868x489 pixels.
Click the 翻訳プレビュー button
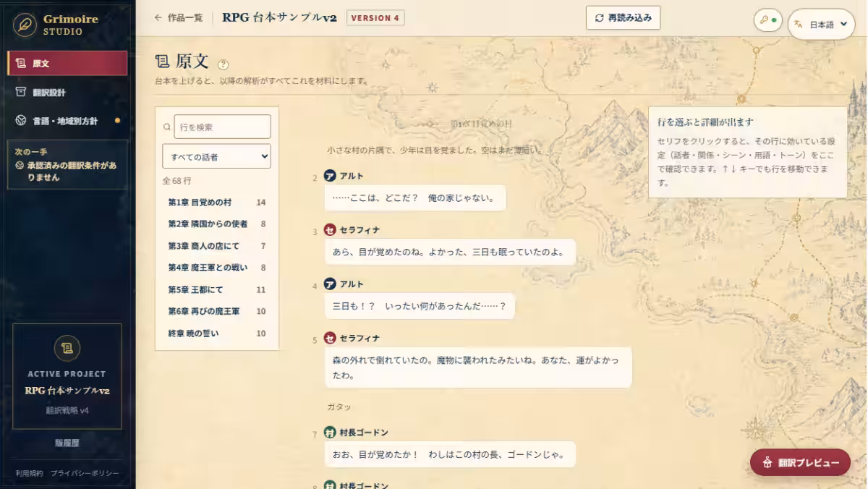point(800,462)
